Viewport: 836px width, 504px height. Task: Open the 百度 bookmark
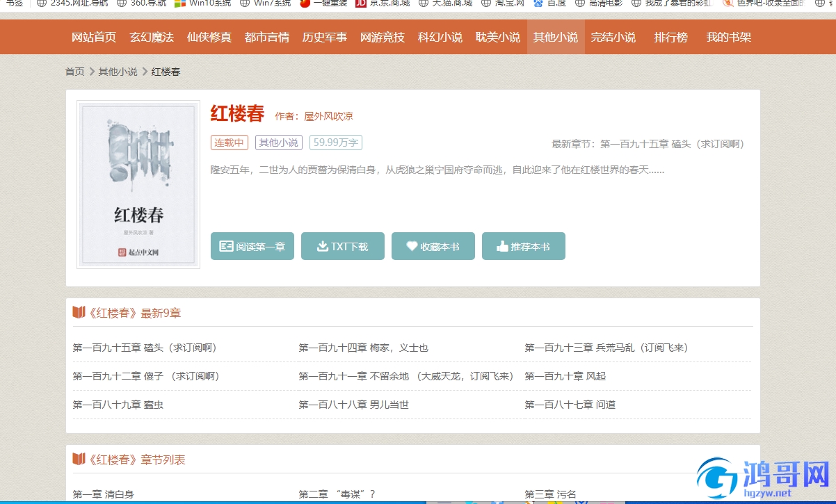point(549,3)
